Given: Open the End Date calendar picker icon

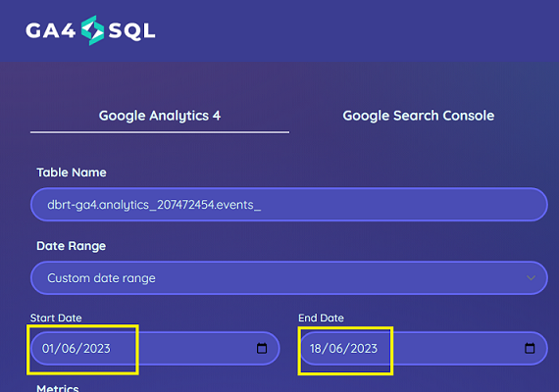Looking at the screenshot, I should coord(530,348).
